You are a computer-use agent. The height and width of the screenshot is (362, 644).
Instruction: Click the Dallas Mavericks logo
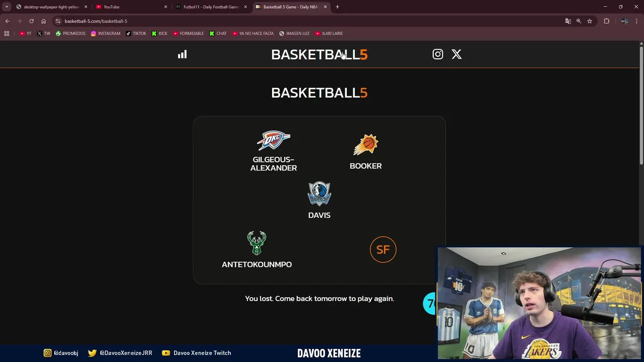(x=319, y=194)
